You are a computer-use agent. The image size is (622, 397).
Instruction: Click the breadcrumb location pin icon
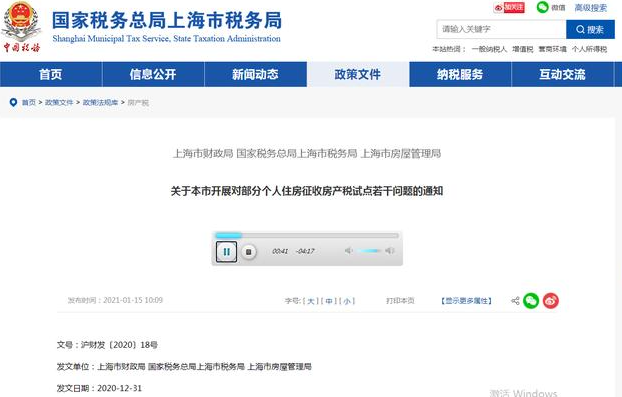(13, 102)
